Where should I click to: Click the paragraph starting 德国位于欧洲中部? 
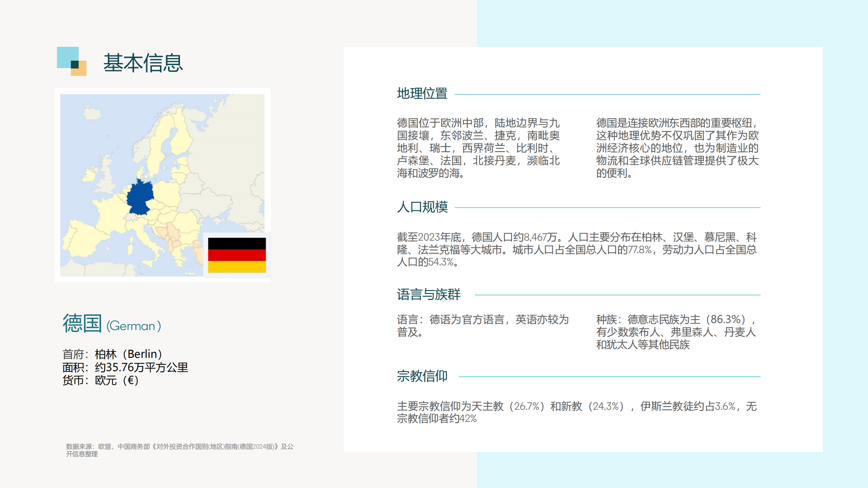click(x=478, y=148)
